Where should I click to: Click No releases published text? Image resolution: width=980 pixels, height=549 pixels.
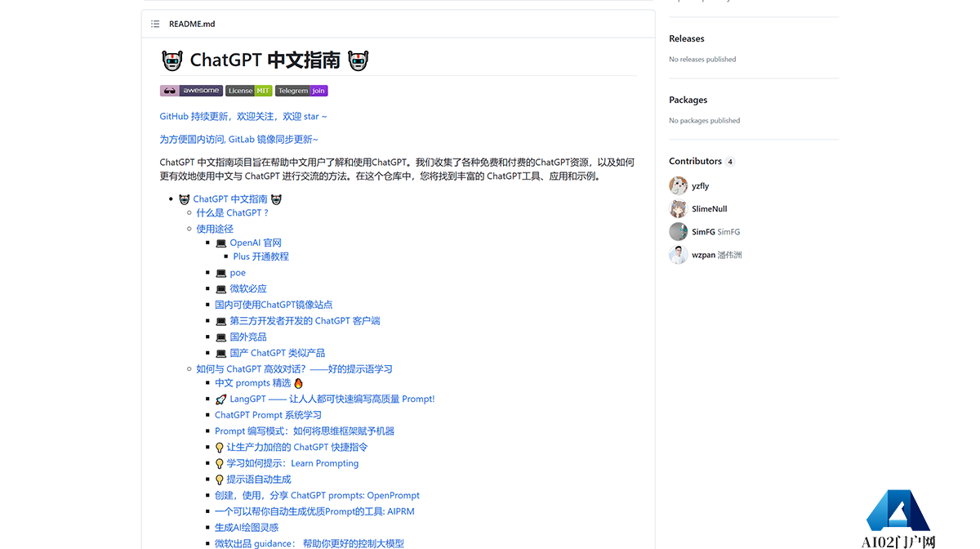pyautogui.click(x=702, y=60)
